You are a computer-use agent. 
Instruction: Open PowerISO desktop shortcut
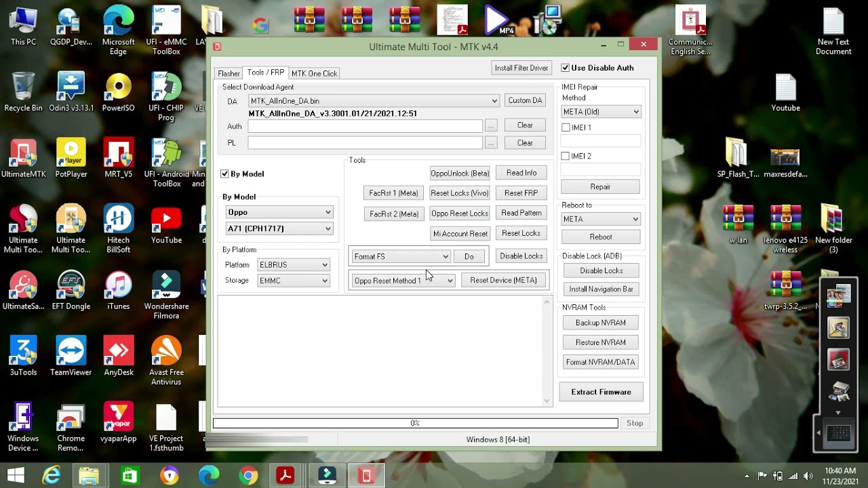pos(119,93)
